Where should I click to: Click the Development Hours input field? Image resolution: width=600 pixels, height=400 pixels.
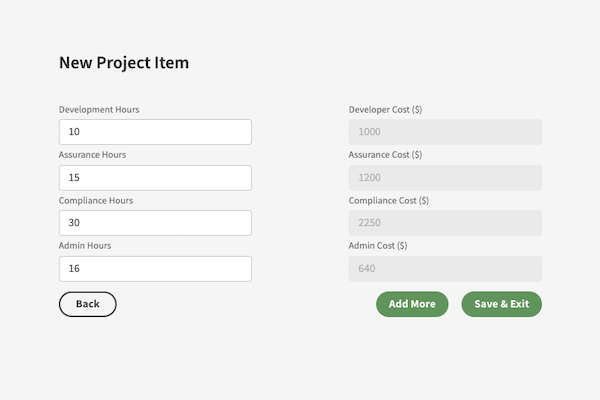(x=155, y=132)
